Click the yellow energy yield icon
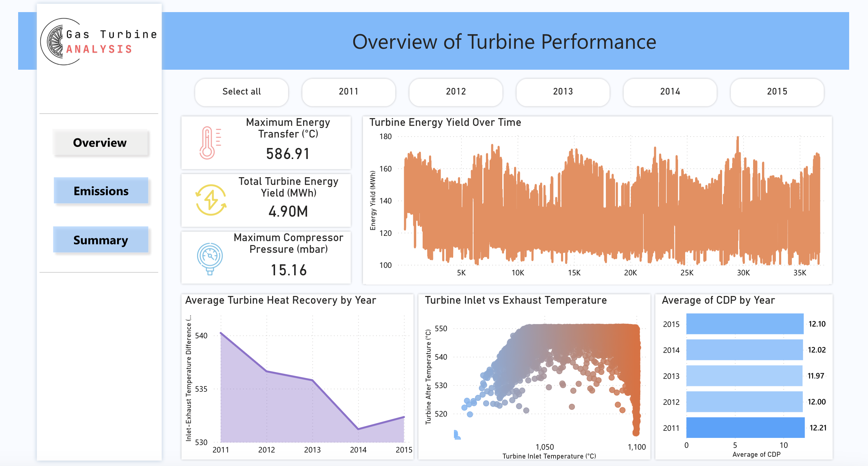 (211, 200)
